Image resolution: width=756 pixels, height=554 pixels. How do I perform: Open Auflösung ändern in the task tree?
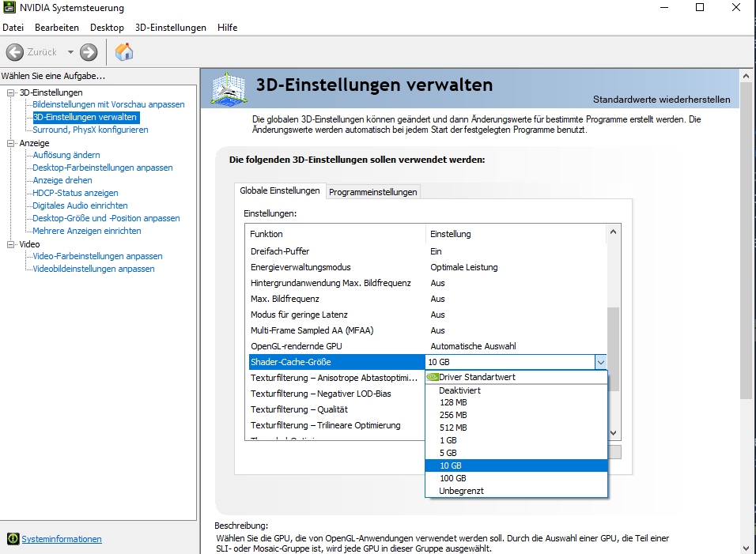pos(66,155)
